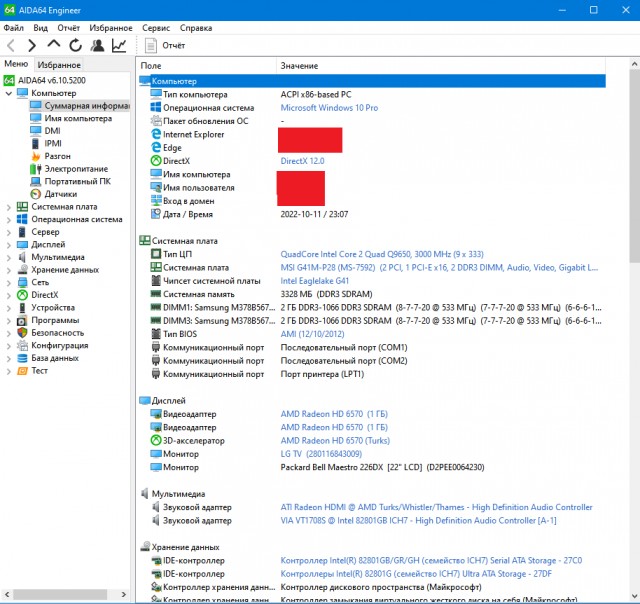Open the AMD Radeon HD 6570 (Turks) link
Screen dimensions: 640x604
(x=335, y=441)
